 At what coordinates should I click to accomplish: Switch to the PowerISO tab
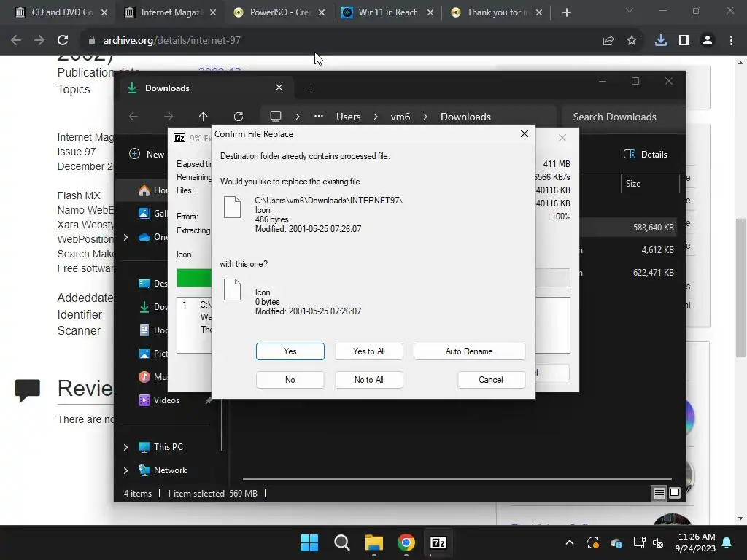[279, 12]
